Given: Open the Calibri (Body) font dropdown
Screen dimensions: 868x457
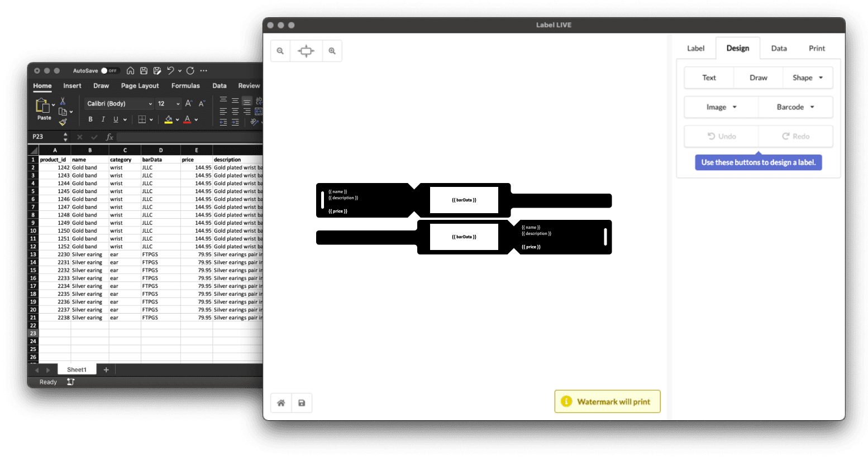Looking at the screenshot, I should [x=119, y=104].
